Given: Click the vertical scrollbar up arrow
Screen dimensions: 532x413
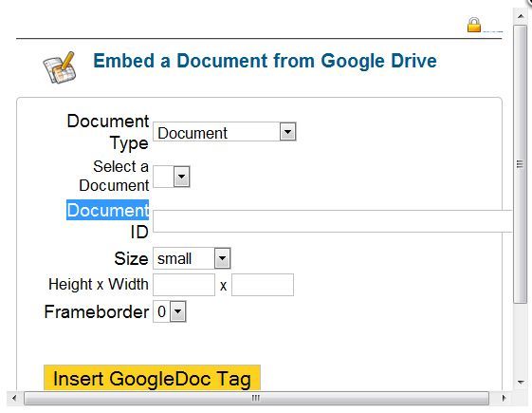Looking at the screenshot, I should click(x=521, y=15).
